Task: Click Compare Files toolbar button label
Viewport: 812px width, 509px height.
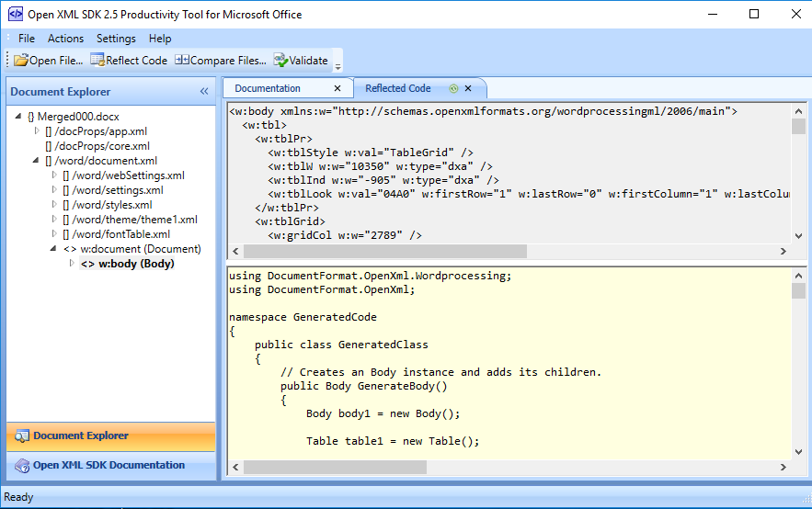Action: (x=228, y=61)
